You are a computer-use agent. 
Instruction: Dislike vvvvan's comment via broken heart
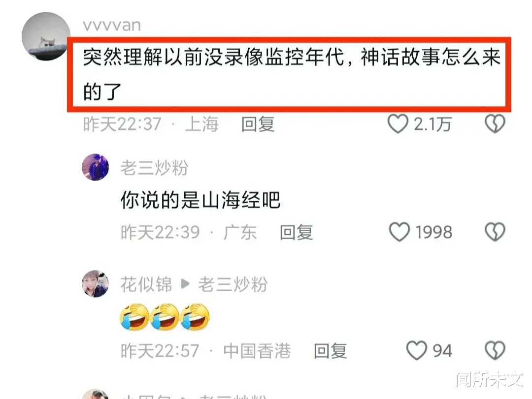[x=495, y=123]
